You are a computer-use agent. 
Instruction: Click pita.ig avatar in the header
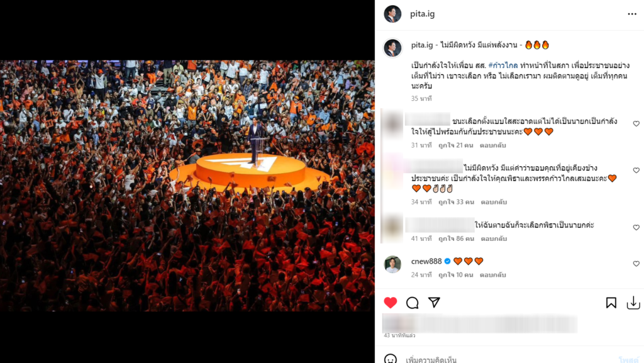click(392, 14)
